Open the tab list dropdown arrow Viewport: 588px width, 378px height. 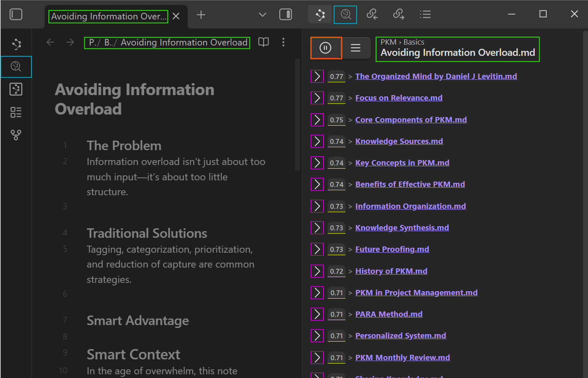[x=262, y=14]
